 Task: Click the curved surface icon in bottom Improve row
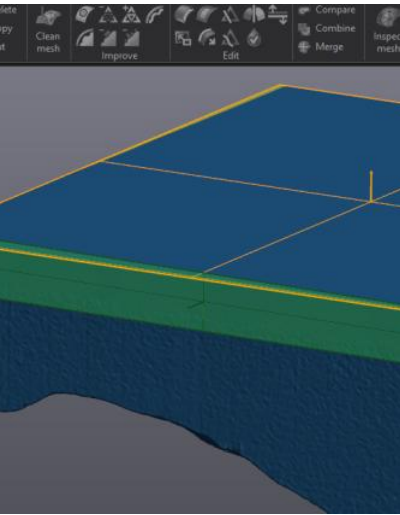(85, 37)
